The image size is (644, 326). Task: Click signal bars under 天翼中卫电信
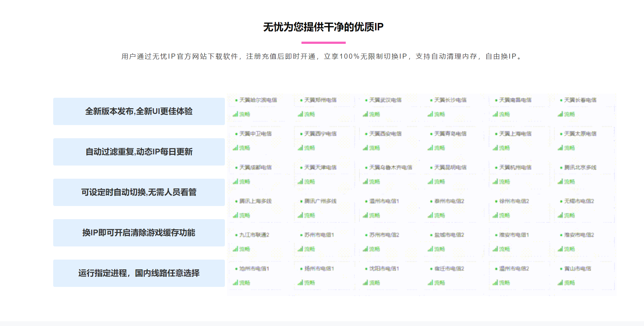[235, 148]
